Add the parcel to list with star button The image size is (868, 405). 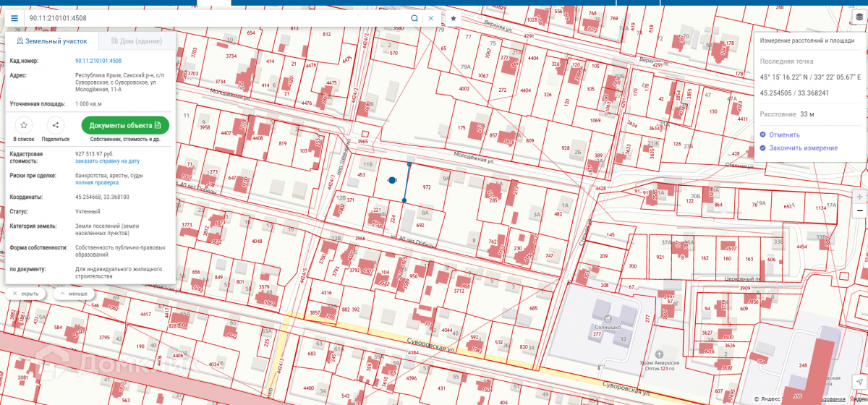coord(24,125)
